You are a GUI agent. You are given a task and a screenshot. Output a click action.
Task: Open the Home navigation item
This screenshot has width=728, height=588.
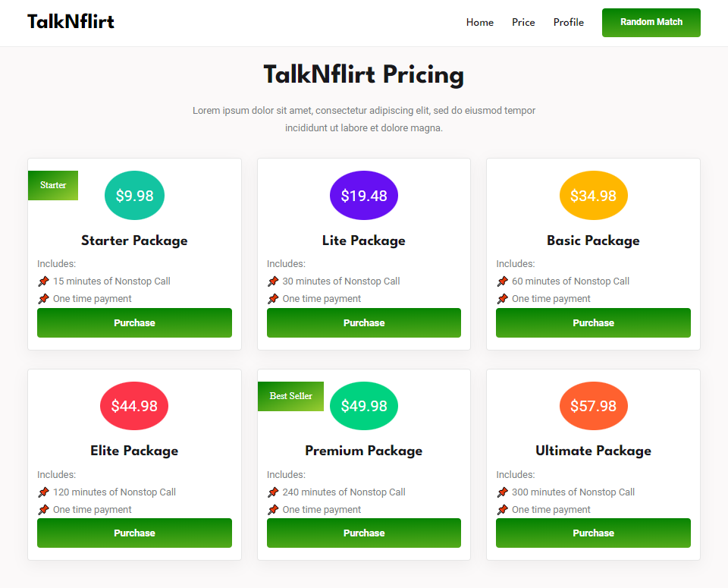click(x=479, y=23)
